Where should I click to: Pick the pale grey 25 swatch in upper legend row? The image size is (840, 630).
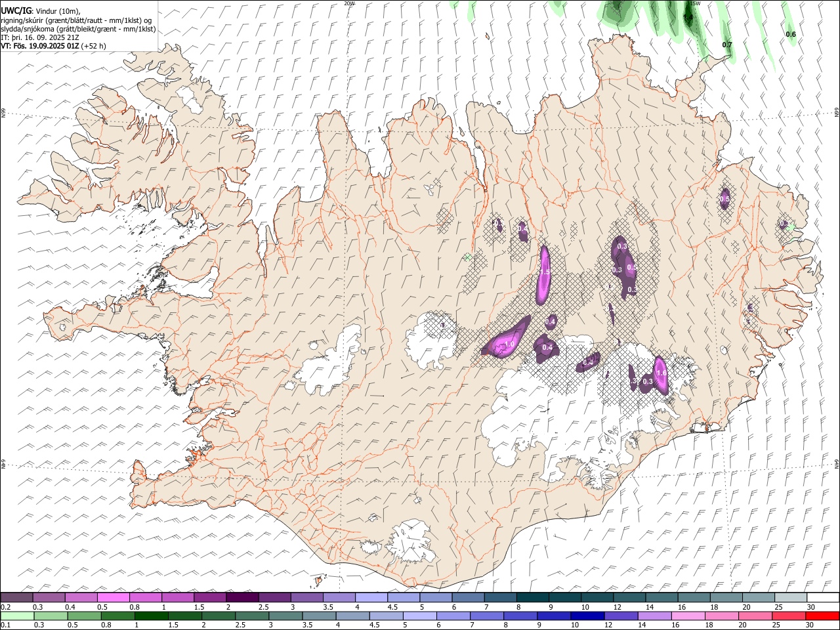pos(790,598)
